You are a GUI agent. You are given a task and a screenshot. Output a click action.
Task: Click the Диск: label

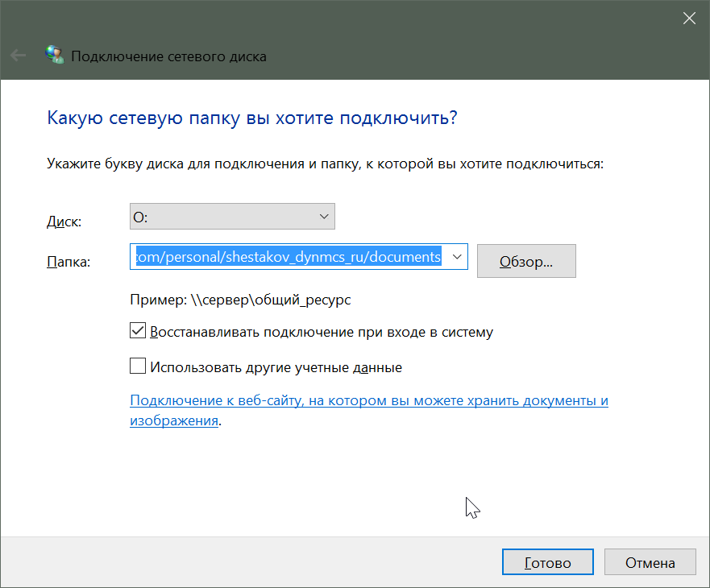[x=64, y=222]
